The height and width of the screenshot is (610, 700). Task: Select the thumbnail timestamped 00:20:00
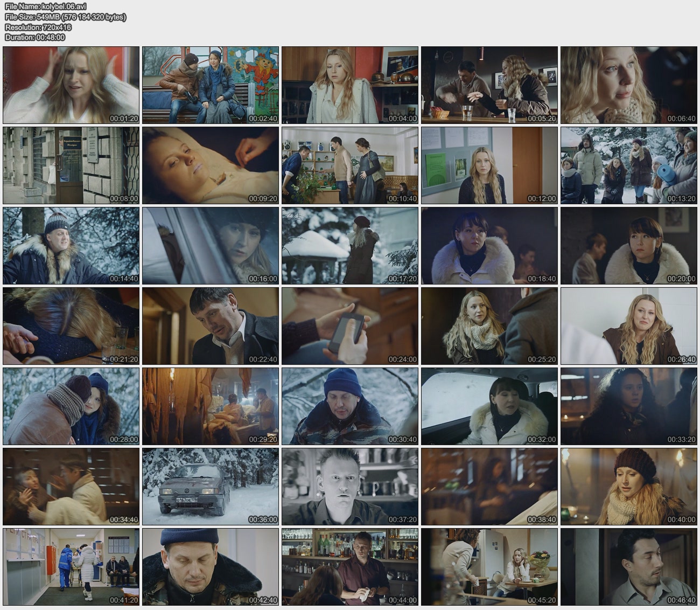(628, 246)
